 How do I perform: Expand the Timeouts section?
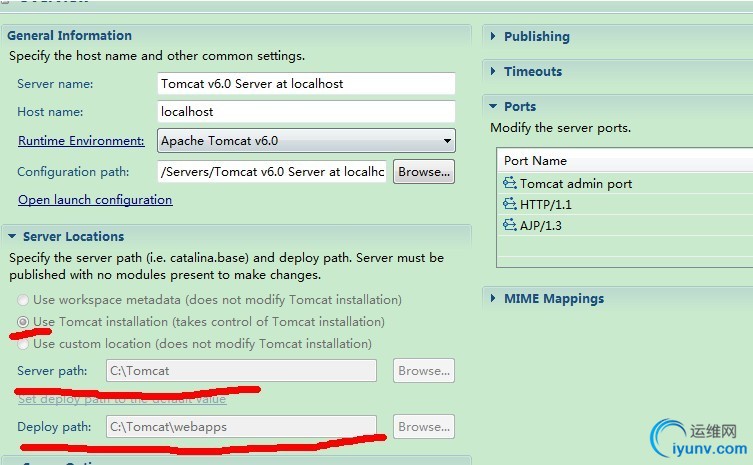pos(493,71)
